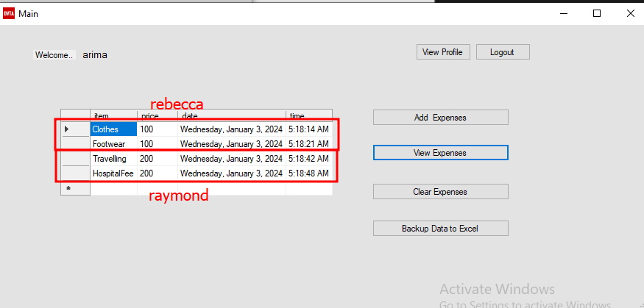
Task: Log out using the Logout button
Action: click(x=503, y=52)
